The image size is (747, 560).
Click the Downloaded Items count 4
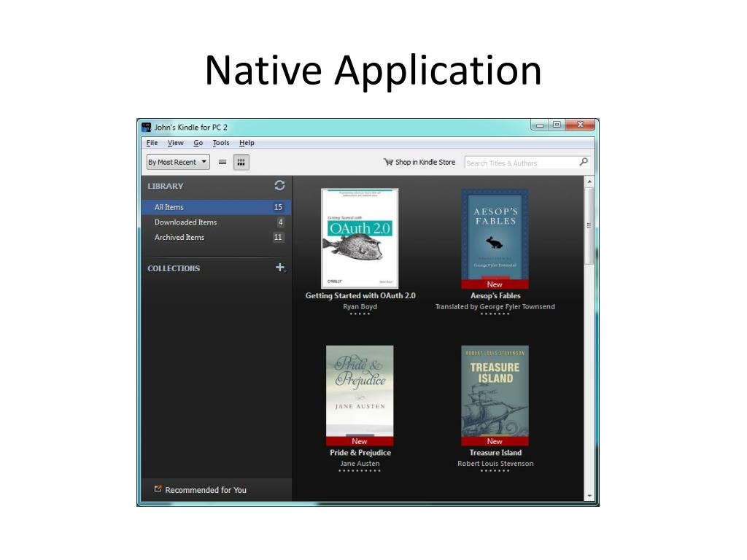tap(281, 222)
